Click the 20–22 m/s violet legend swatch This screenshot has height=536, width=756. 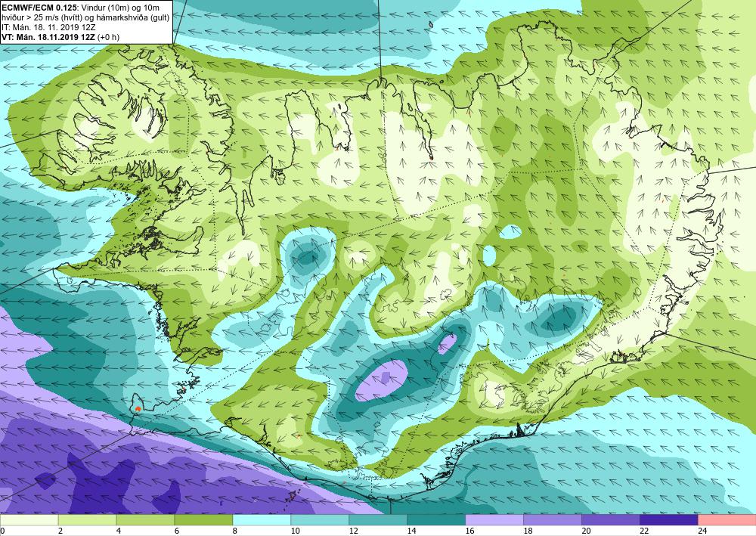click(610, 520)
